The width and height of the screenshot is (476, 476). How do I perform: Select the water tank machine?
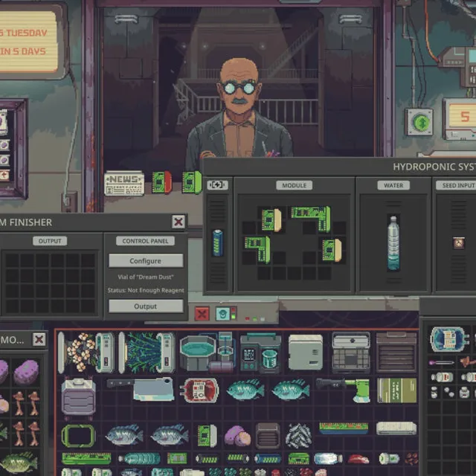pyautogui.click(x=208, y=353)
